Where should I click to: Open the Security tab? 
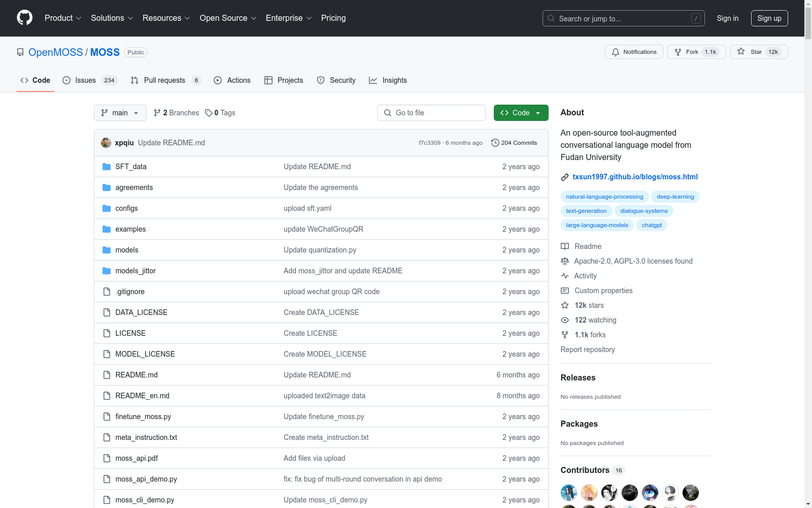coord(336,80)
